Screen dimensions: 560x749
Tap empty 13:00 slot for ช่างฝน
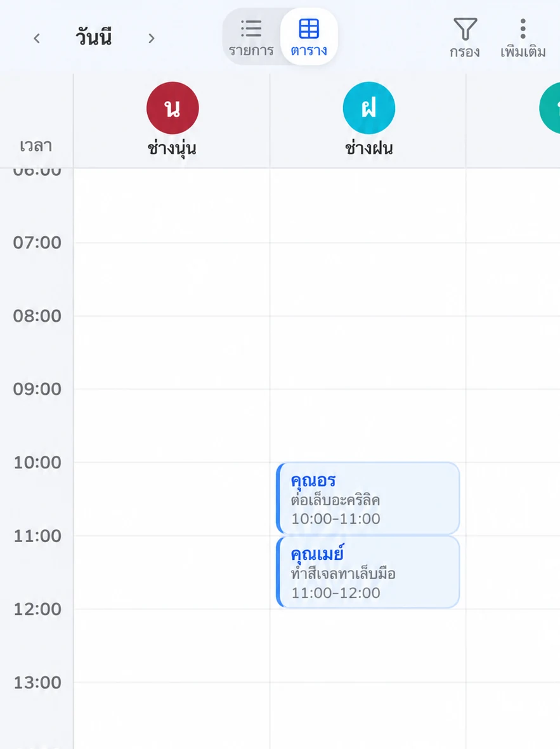click(368, 715)
